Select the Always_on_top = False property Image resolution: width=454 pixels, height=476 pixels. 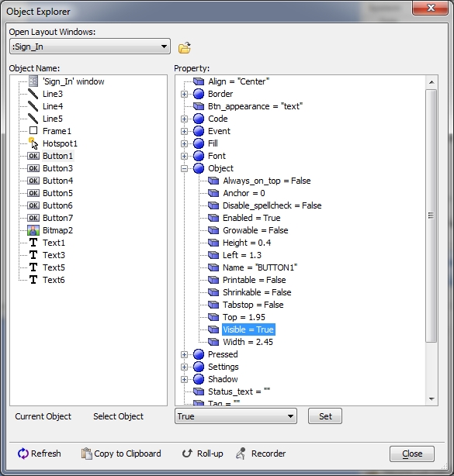point(266,181)
